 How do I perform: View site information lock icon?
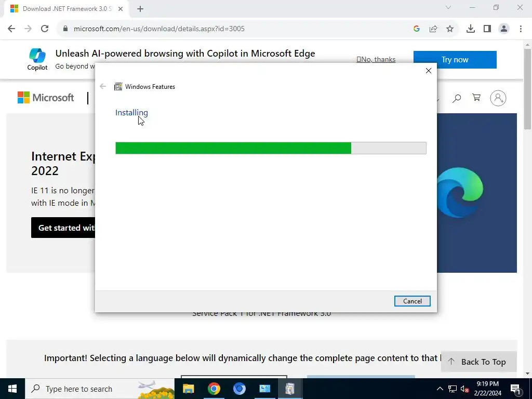coord(65,29)
